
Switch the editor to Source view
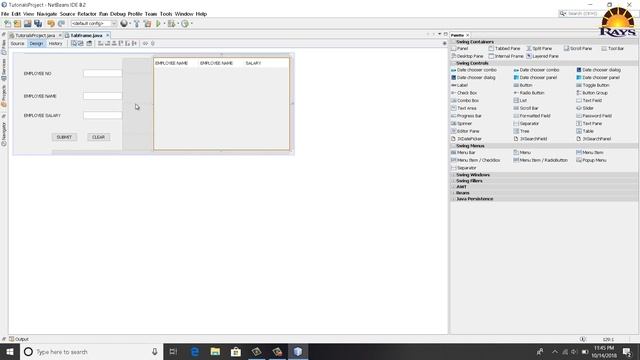17,43
